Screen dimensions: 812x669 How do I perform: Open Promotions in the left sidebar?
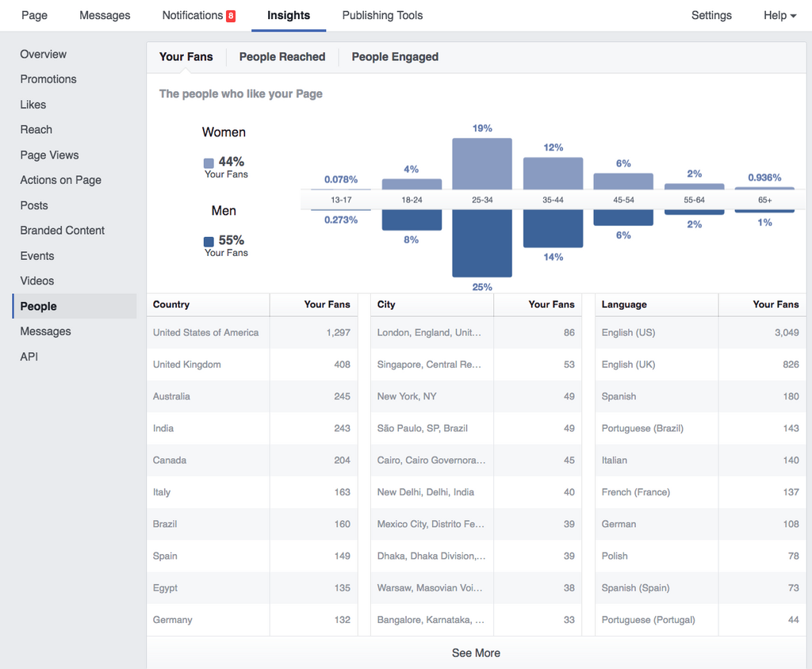tap(48, 79)
